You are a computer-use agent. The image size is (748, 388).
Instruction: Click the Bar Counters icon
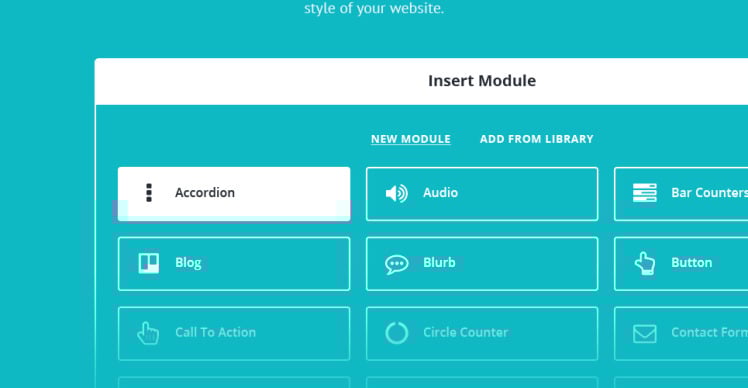644,193
